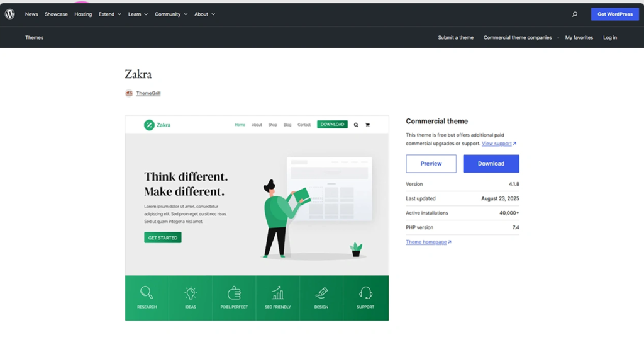Expand the Extend dropdown menu

point(109,14)
